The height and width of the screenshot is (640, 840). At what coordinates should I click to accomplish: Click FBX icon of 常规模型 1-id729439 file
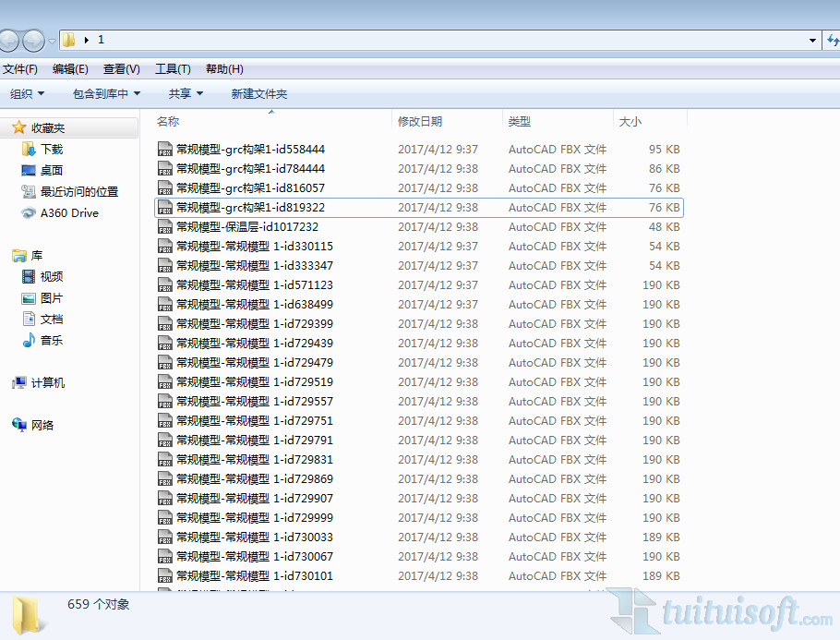(x=165, y=343)
